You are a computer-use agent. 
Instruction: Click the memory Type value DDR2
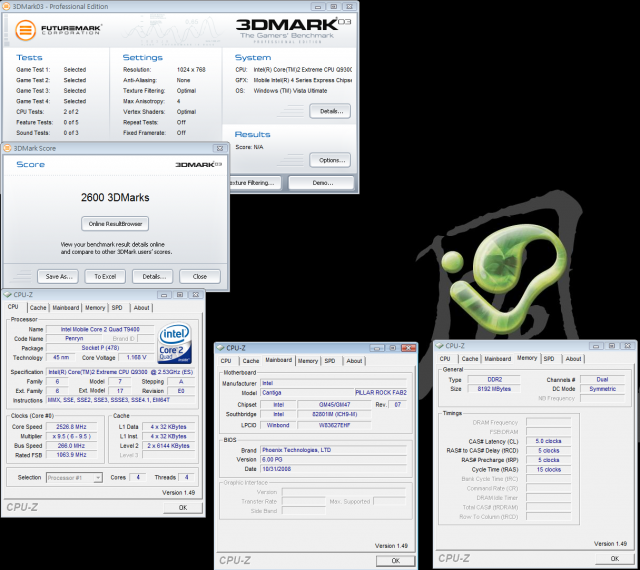494,379
